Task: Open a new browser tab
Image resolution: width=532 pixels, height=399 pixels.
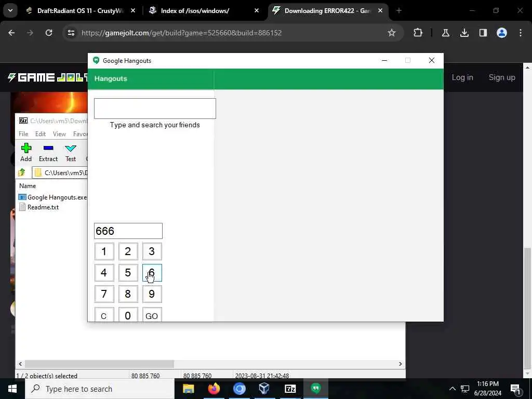Action: point(398,11)
